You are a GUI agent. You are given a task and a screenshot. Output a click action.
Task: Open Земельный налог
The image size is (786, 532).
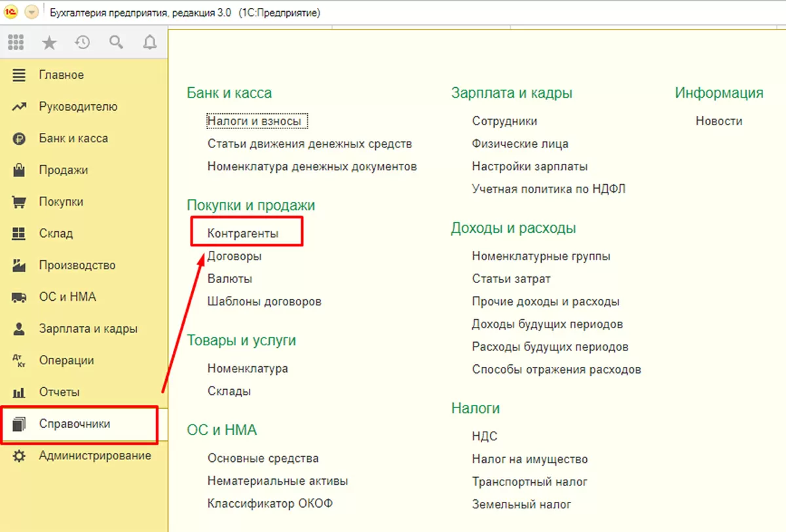pyautogui.click(x=521, y=504)
